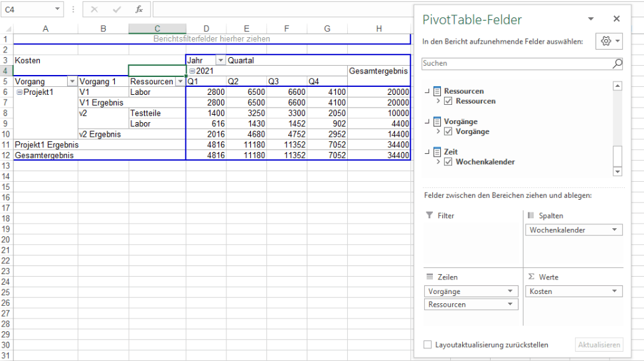Select the Zeilen area icon
This screenshot has height=361, width=644.
(x=430, y=277)
